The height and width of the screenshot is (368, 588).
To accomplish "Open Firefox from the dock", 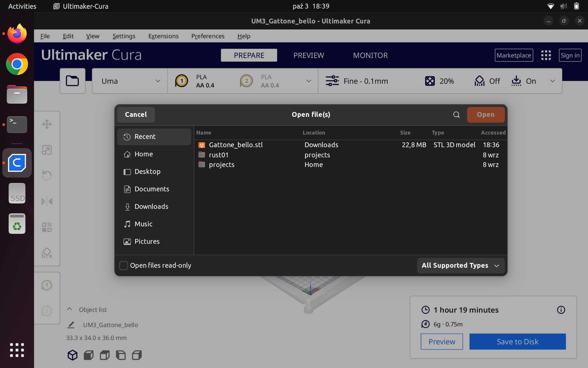I will [x=17, y=34].
